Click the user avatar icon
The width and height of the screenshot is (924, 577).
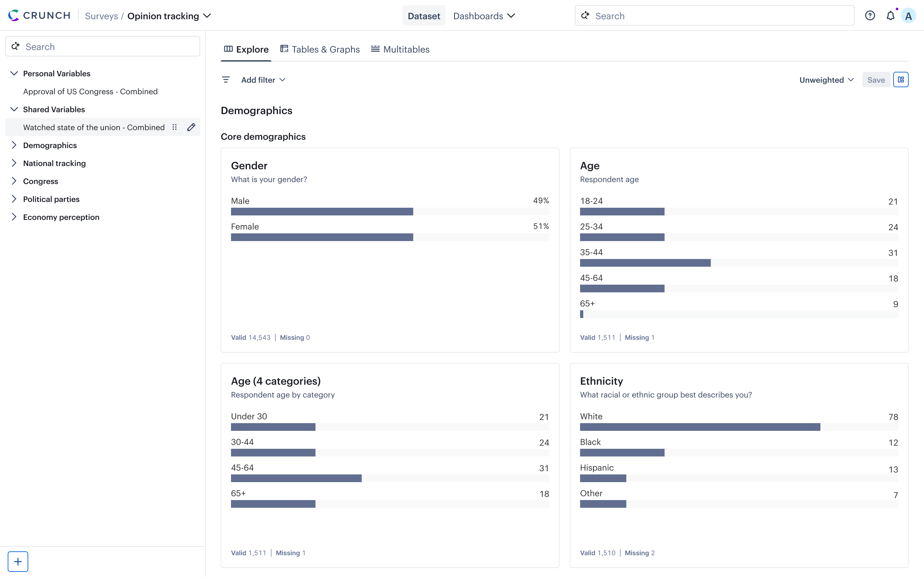click(x=908, y=16)
